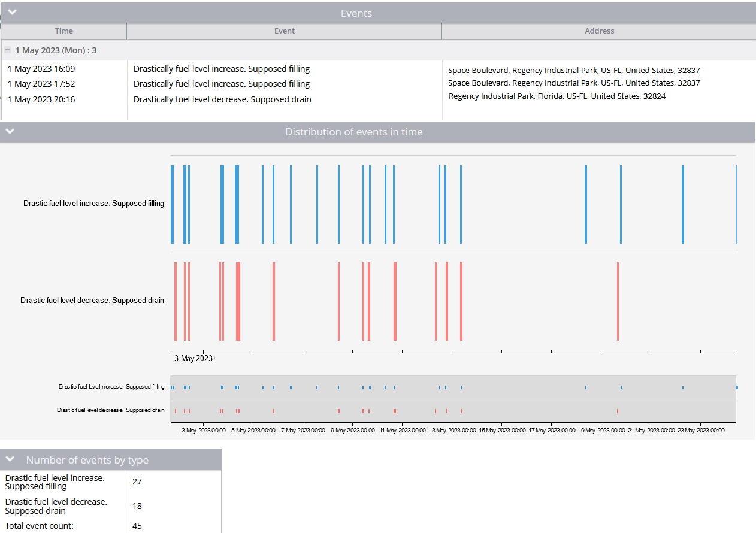Click the large chart's Supposed filling row label
The image size is (756, 533).
[93, 204]
